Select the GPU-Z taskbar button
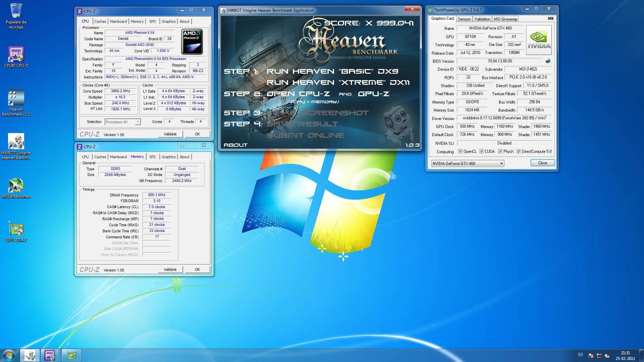644x362 pixels. 72,355
